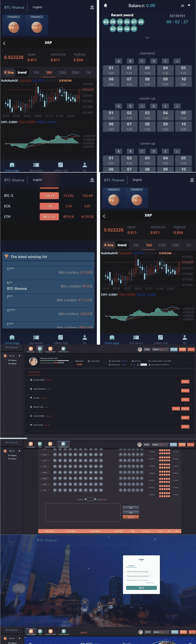The height and width of the screenshot is (644, 196).
Task: Click BTC-10 coin icon in Account page sidebar
Action: tap(5, 356)
